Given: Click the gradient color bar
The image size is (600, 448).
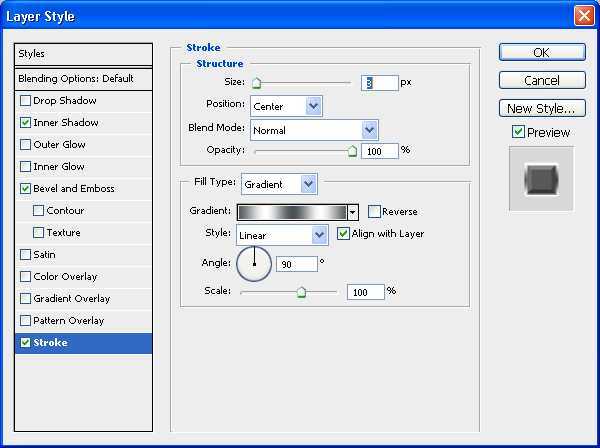Looking at the screenshot, I should tap(292, 212).
